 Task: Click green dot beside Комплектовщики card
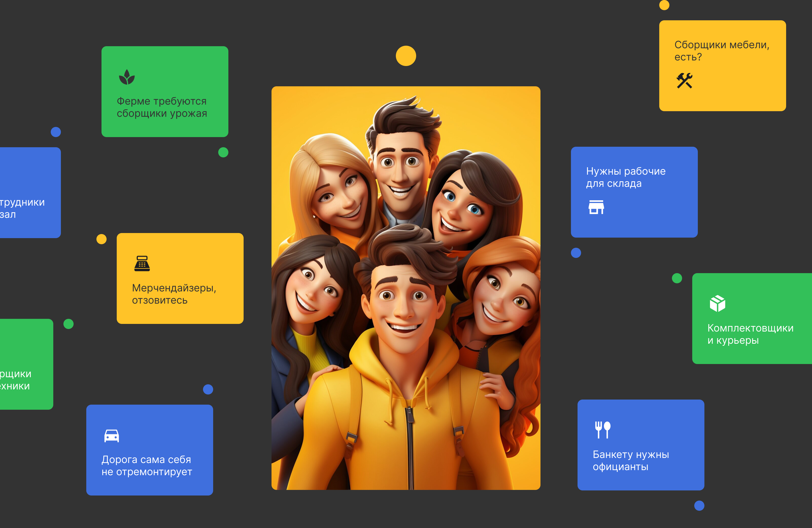coord(676,278)
